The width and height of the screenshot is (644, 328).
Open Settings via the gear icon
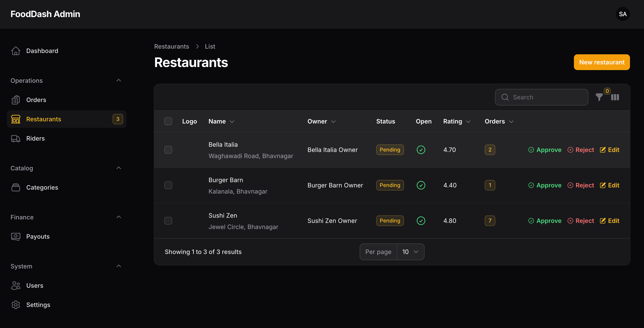point(16,305)
